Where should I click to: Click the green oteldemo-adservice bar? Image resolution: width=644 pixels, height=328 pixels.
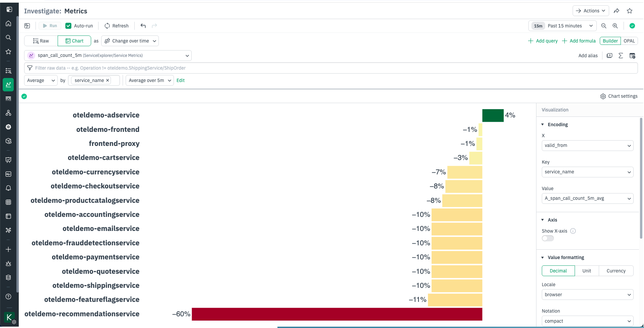(493, 115)
